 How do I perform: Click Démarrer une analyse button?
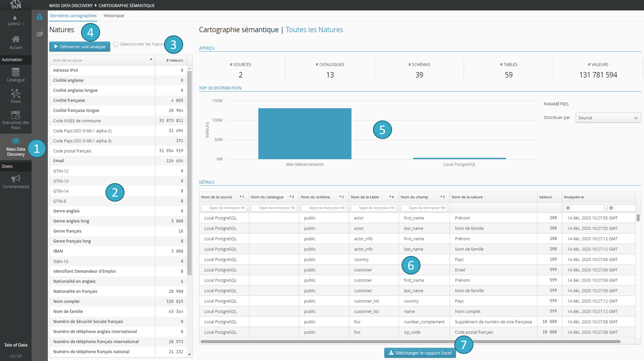click(80, 46)
